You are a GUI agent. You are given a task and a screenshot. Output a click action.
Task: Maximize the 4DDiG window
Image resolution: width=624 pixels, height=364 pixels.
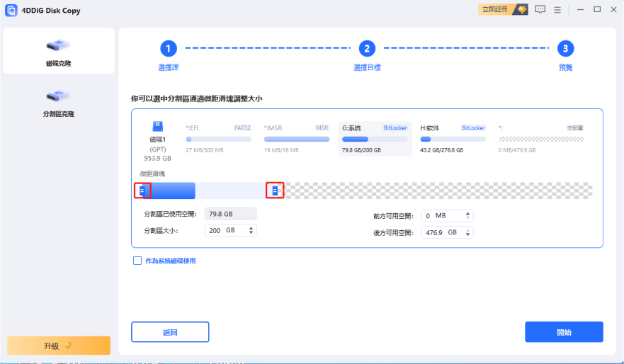tap(597, 9)
